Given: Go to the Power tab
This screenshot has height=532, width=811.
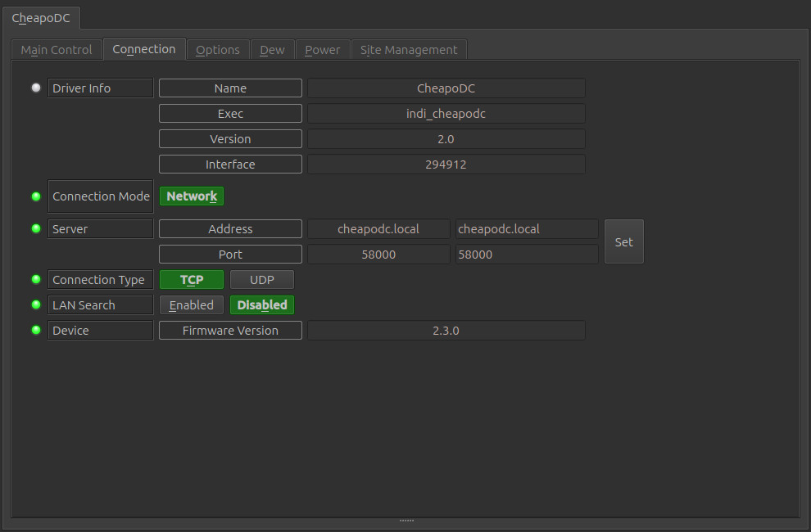Looking at the screenshot, I should pyautogui.click(x=323, y=50).
